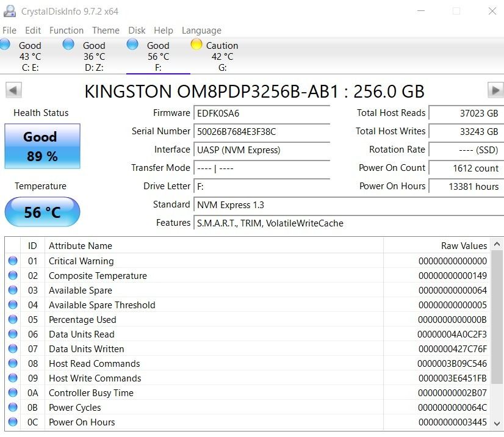Viewport: 504px width, 437px height.
Task: Open the Function menu
Action: 67,31
